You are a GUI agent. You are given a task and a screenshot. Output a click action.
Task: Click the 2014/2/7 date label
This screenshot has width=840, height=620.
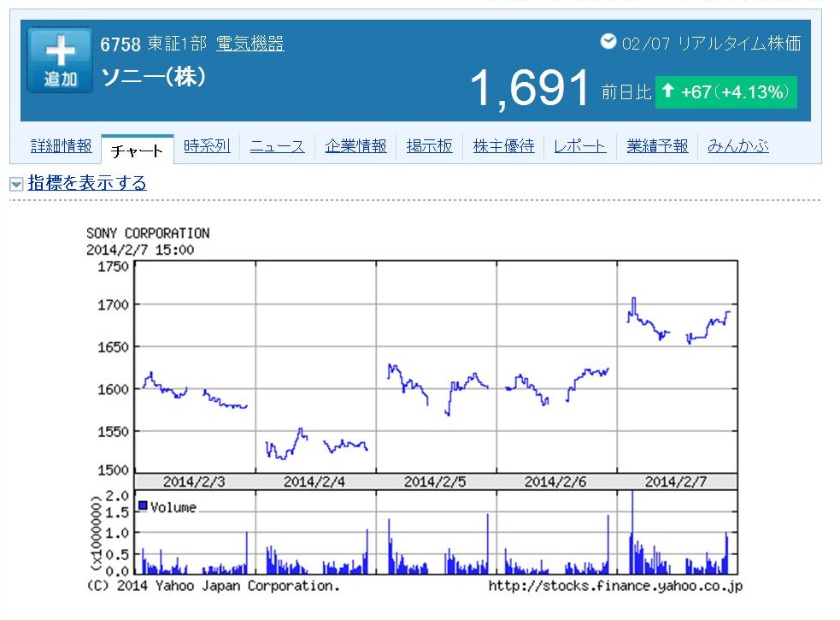tap(676, 481)
